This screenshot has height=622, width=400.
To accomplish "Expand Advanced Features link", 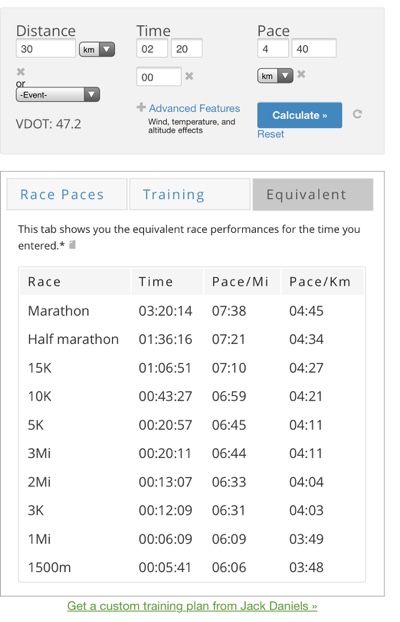I will coord(194,108).
